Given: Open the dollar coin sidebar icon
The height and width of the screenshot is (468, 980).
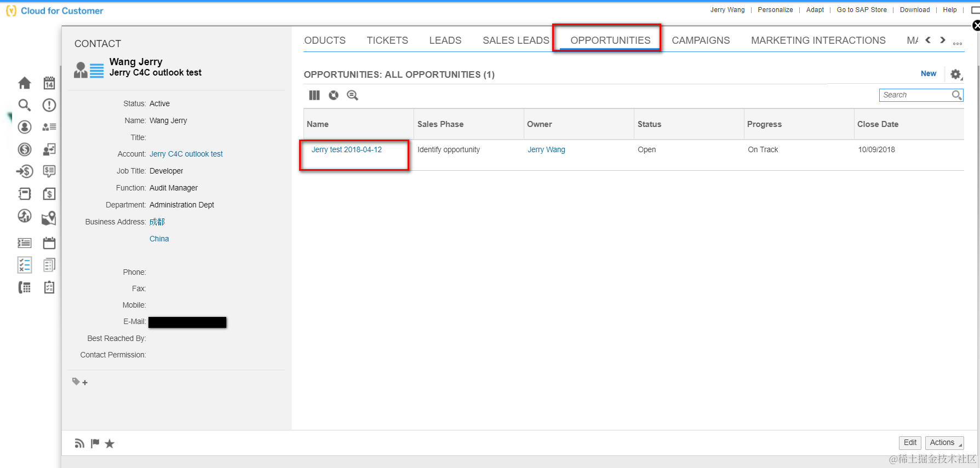Looking at the screenshot, I should tap(25, 149).
